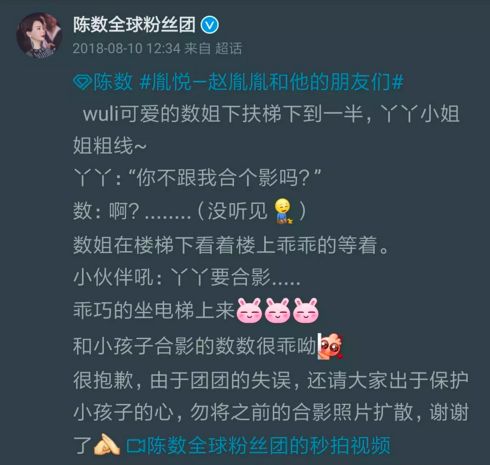This screenshot has width=490, height=465.
Task: Click the first pink bunny emoji
Action: [x=249, y=311]
